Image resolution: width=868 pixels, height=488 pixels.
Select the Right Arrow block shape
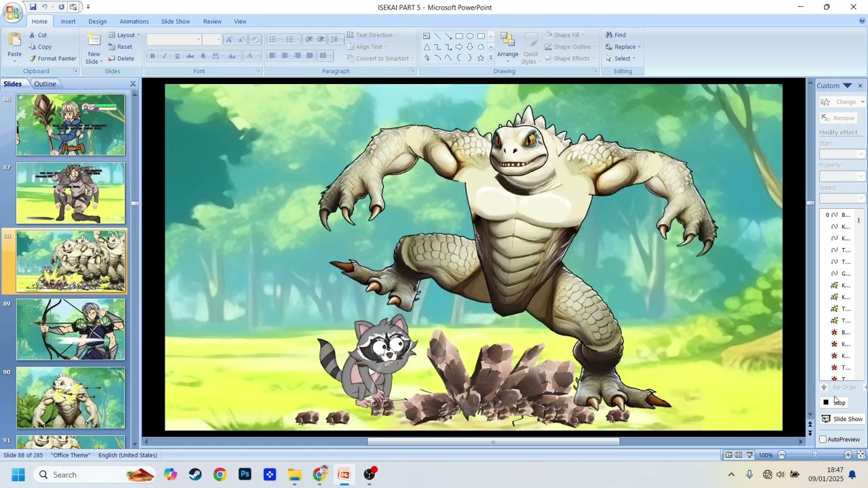tap(459, 47)
